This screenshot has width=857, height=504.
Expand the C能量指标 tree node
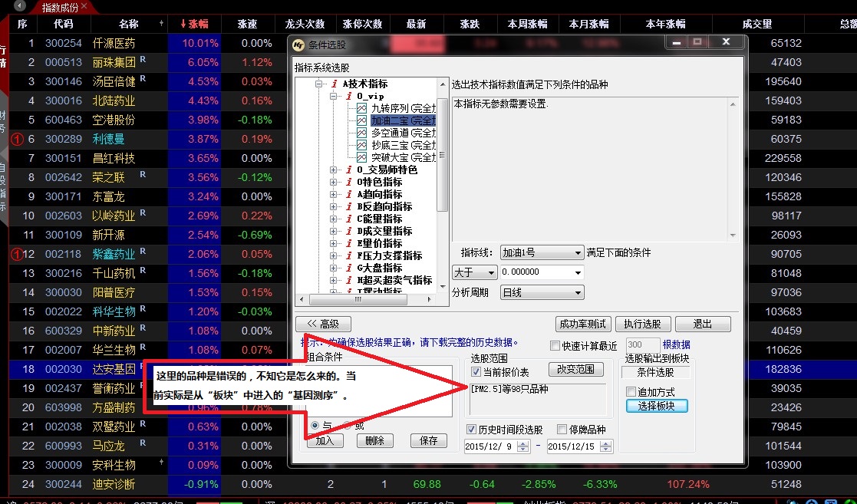pos(333,219)
